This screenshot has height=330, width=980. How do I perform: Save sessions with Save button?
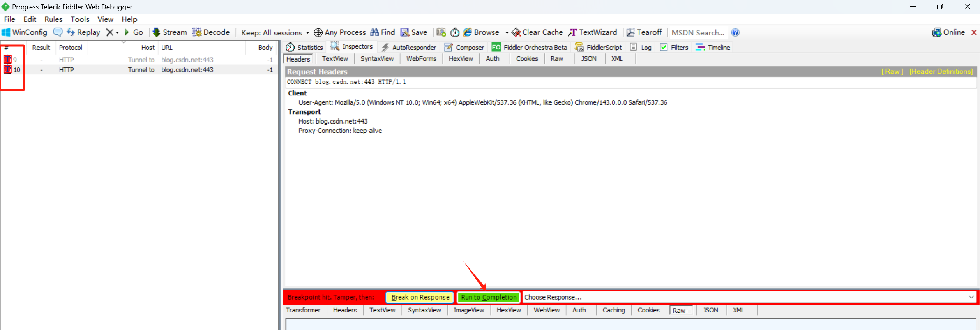[x=414, y=32]
